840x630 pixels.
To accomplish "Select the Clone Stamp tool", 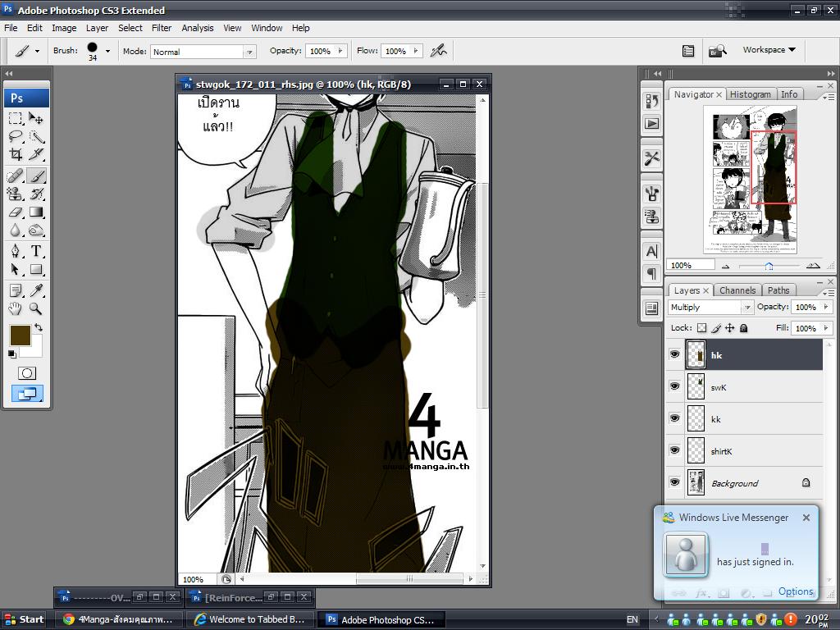I will tap(16, 194).
